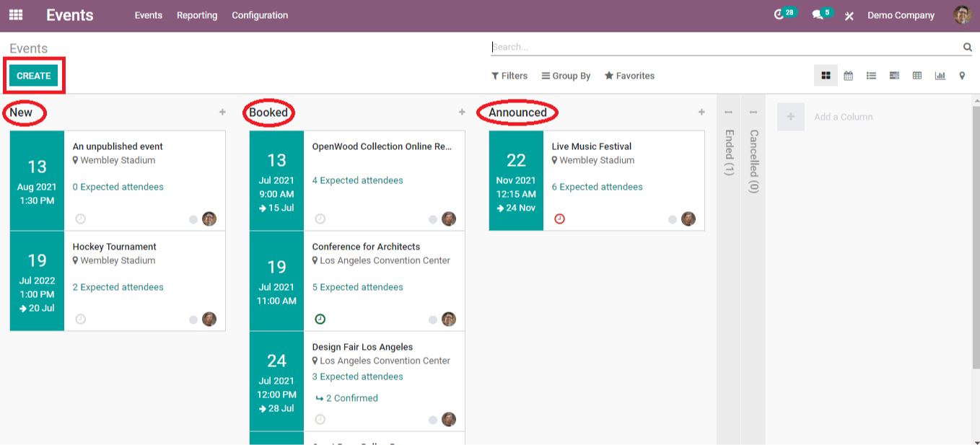
Task: Expand the folded Ended (1) column
Action: [x=729, y=152]
